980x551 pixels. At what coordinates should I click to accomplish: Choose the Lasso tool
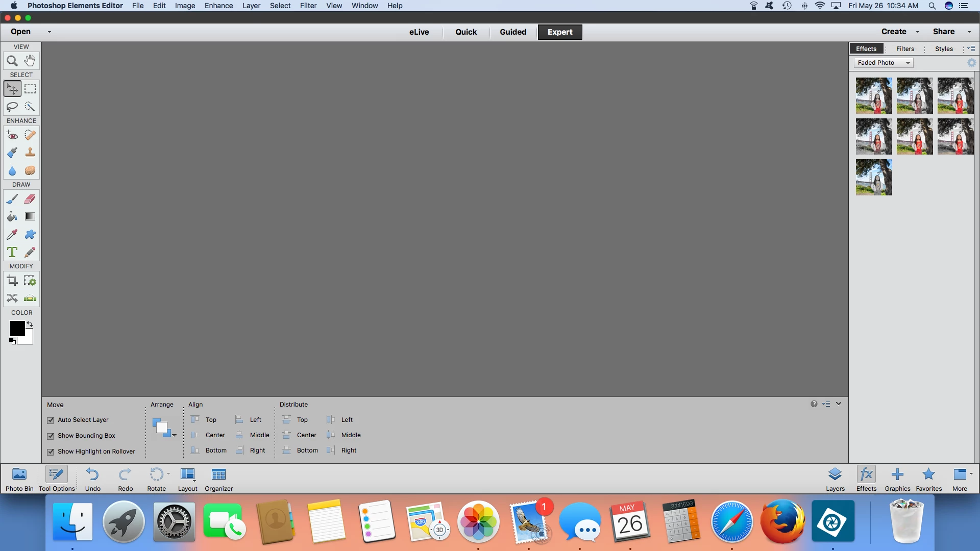[x=12, y=107]
